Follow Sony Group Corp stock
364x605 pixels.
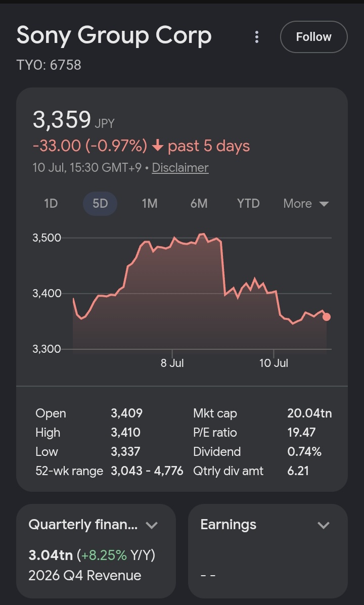click(313, 37)
